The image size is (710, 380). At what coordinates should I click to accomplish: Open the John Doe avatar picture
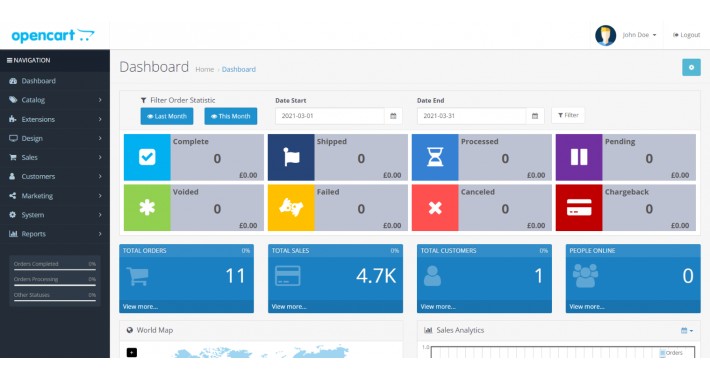point(605,35)
